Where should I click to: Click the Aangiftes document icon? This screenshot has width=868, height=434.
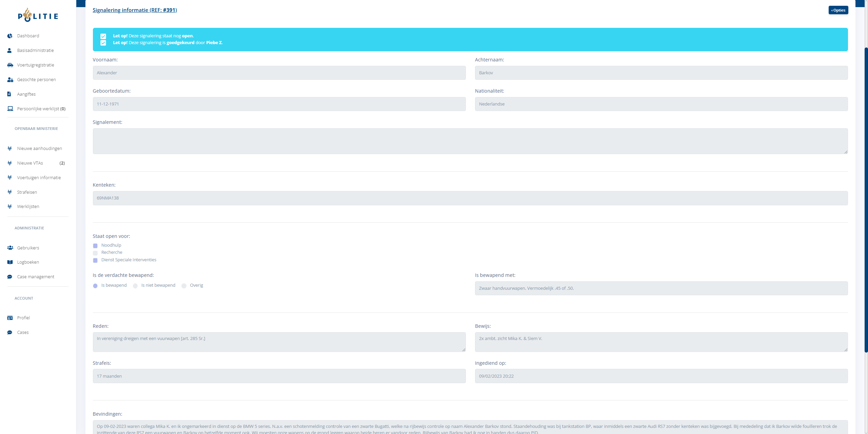[x=9, y=94]
